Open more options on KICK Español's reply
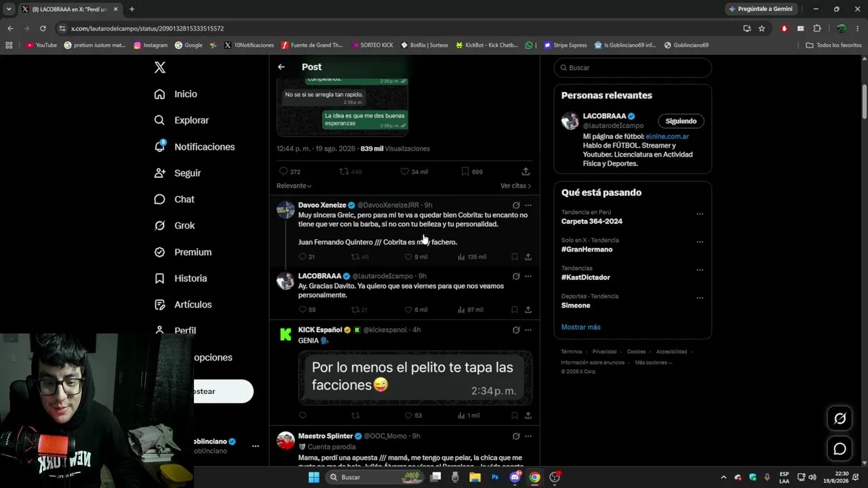 click(x=528, y=330)
